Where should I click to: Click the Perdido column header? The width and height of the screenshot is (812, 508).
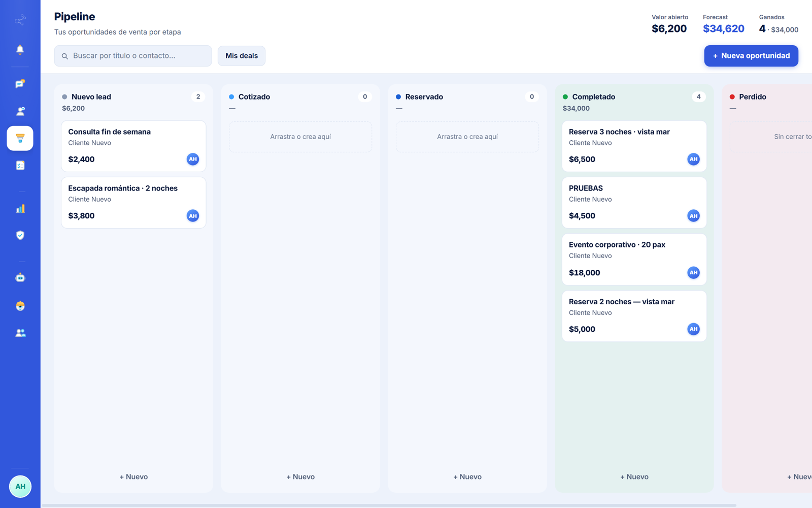point(753,97)
